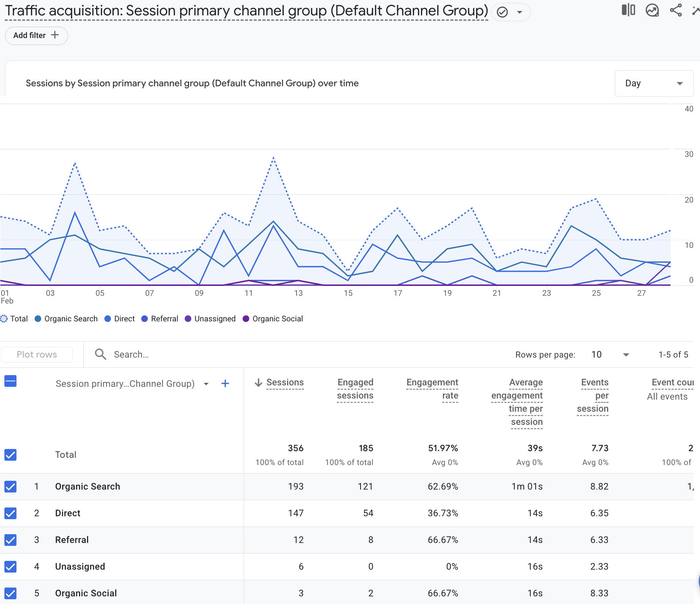Click the plus icon to add dimension
Screen dimensions: 700x604
[225, 384]
